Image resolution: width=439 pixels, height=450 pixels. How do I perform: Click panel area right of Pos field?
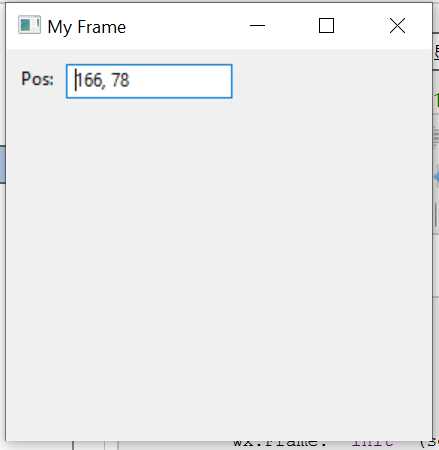[x=332, y=81]
